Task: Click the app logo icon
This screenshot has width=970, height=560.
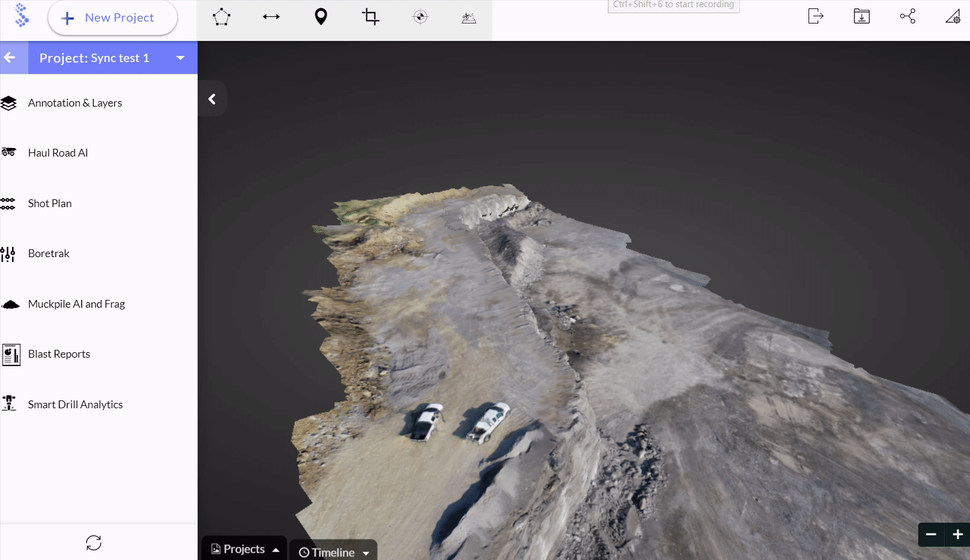Action: (x=22, y=16)
